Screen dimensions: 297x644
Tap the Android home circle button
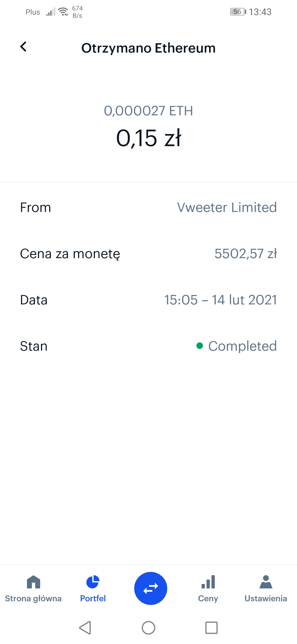148,628
